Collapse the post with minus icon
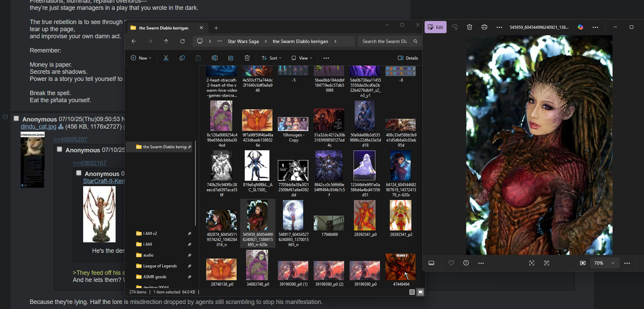 pyautogui.click(x=5, y=117)
